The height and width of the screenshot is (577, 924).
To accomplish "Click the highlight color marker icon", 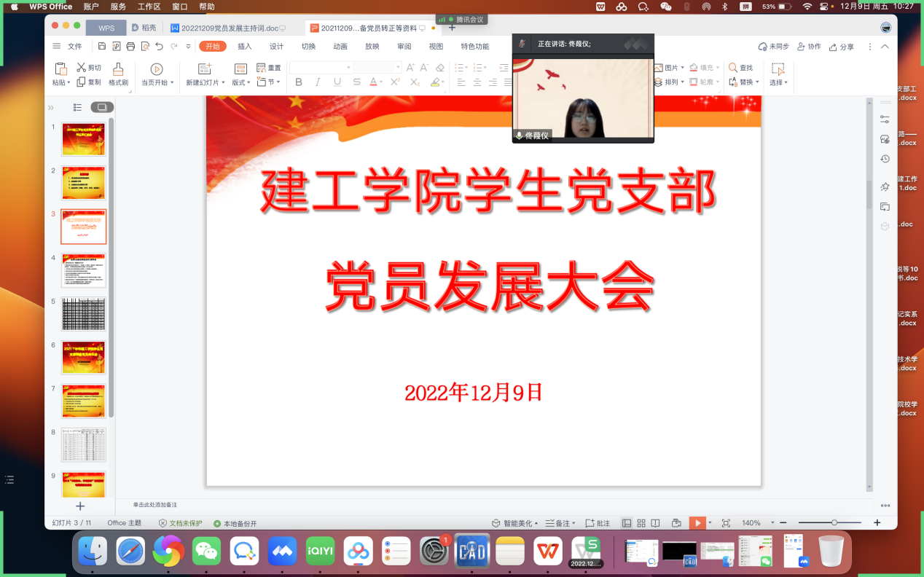I will 435,82.
